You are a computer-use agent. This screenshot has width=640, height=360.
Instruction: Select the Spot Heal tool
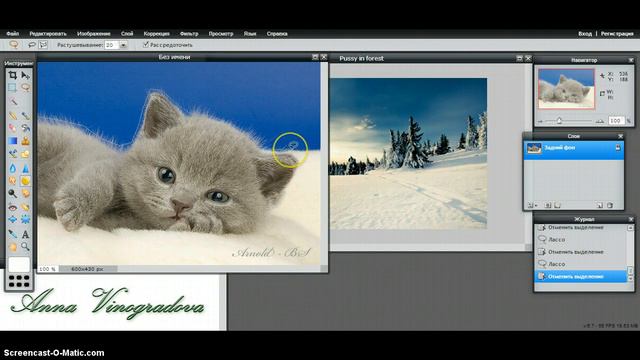tap(25, 207)
